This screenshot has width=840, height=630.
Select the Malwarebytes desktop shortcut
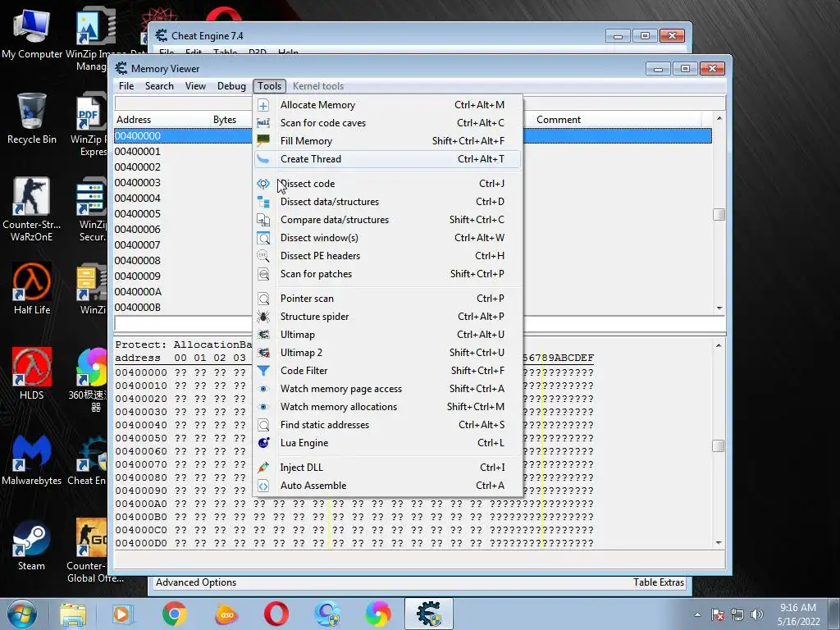point(32,459)
